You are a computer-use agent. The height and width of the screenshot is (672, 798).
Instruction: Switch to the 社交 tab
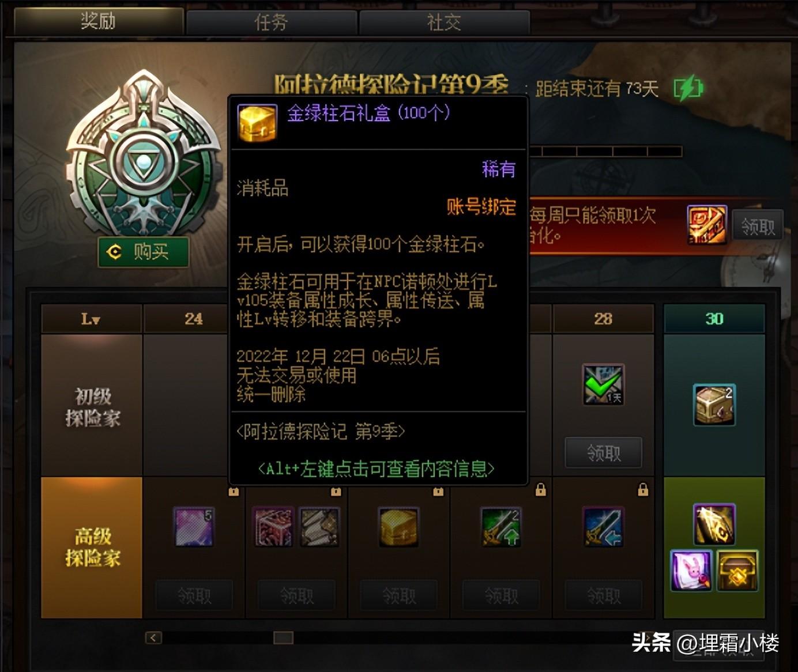pos(444,22)
